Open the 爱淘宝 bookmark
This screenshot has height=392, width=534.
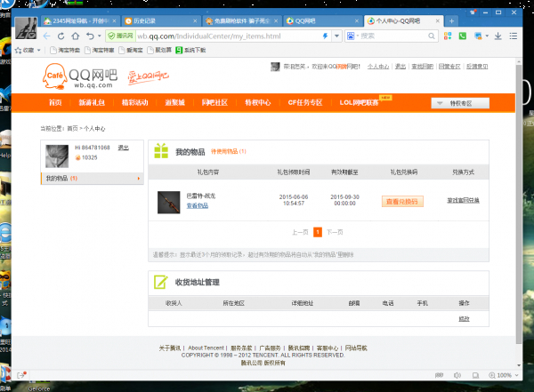(x=131, y=51)
